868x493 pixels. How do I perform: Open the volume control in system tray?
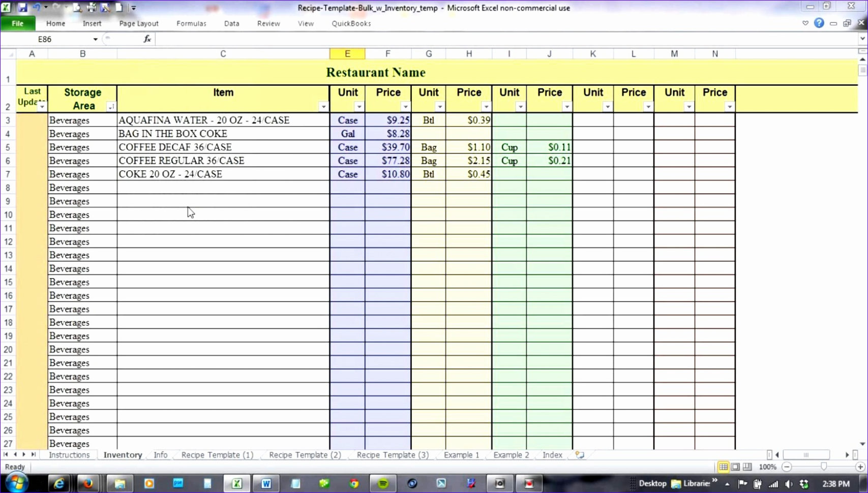pos(788,484)
